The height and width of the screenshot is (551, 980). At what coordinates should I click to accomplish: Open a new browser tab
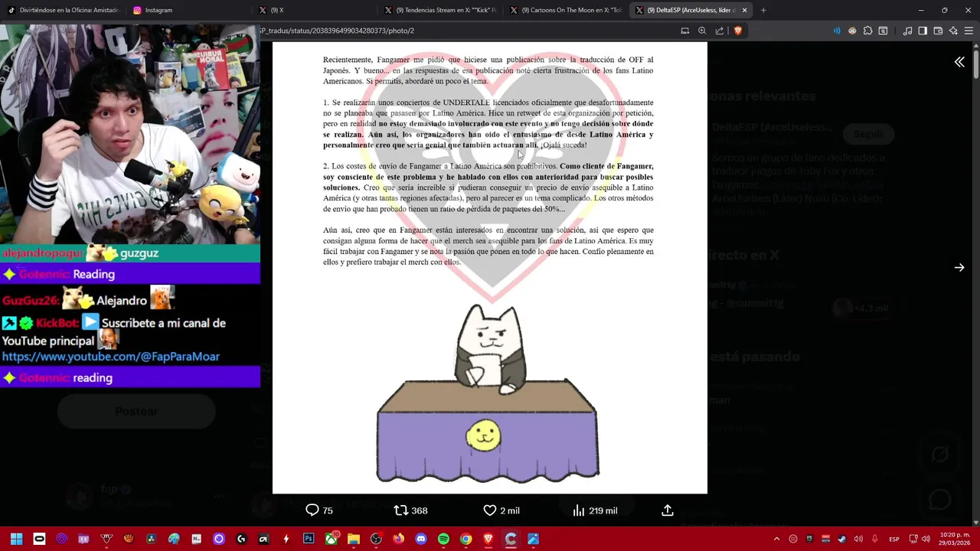[763, 10]
